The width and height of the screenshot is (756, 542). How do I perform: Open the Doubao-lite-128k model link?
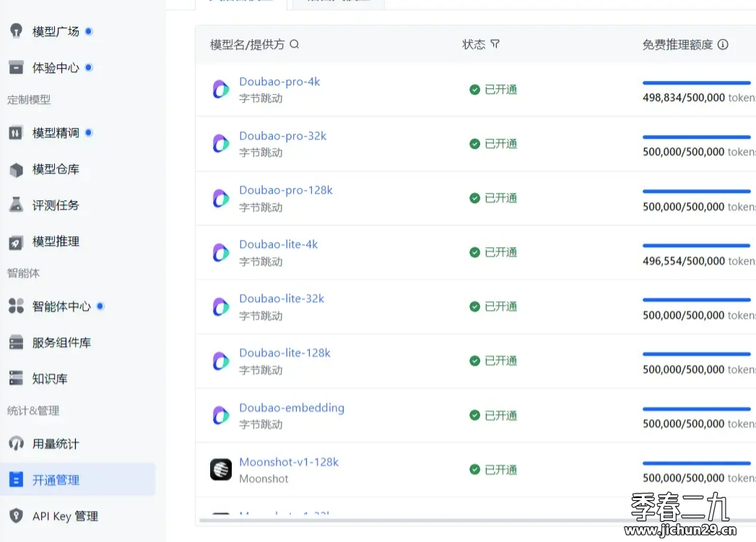tap(285, 353)
